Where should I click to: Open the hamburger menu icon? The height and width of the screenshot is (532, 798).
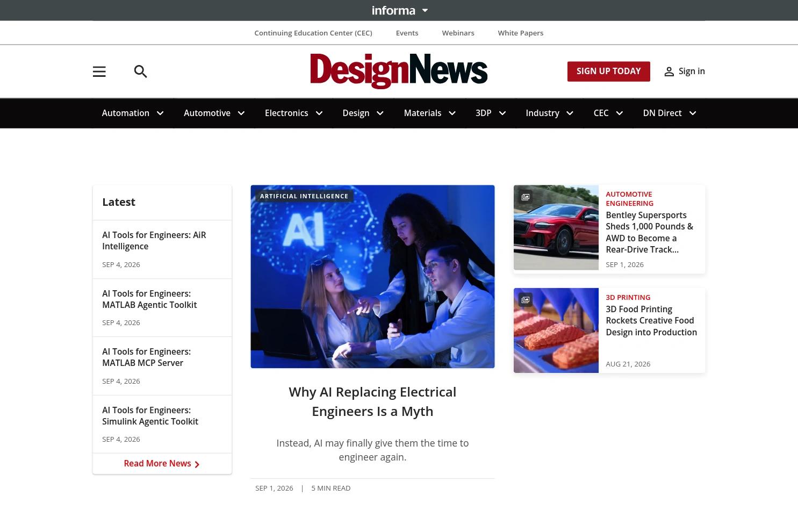pos(99,71)
